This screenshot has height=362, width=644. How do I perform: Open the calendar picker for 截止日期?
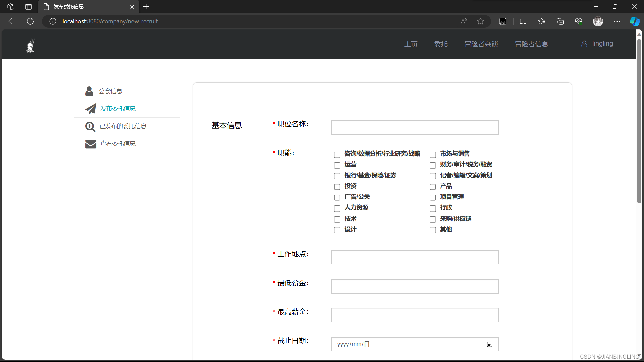489,344
